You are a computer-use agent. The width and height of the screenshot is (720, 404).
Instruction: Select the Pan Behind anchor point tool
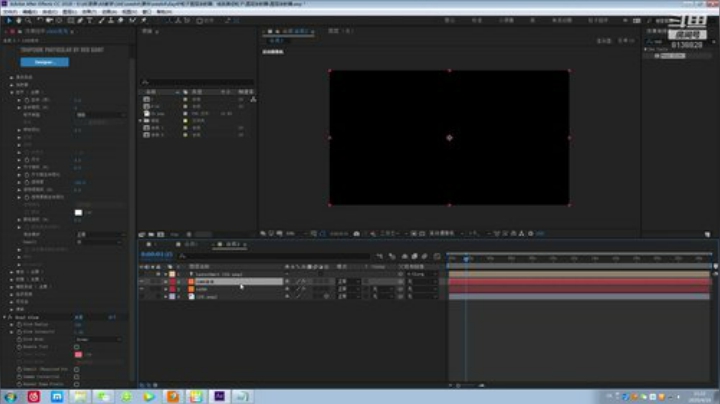point(59,21)
